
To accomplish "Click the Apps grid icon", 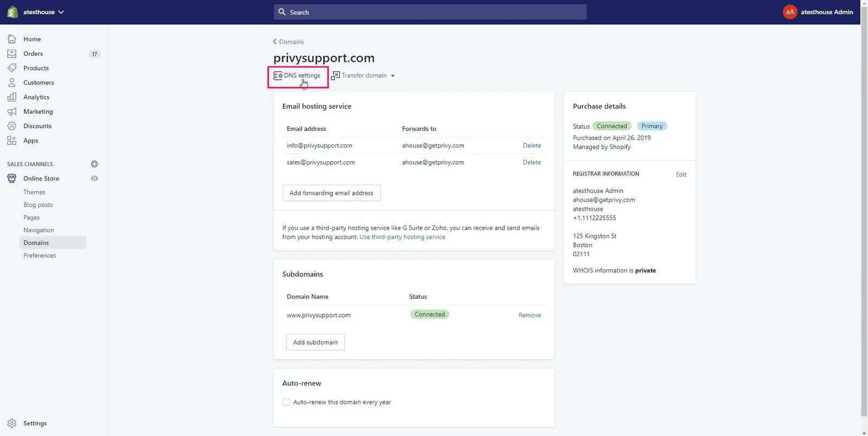I will 12,141.
